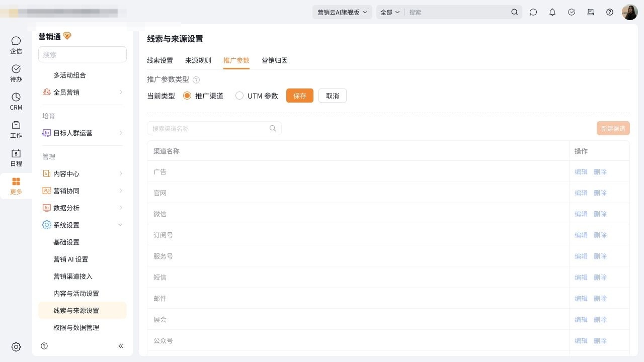Screen dimensions: 644x362
Task: Click the top bar search magnifier
Action: coord(515,12)
